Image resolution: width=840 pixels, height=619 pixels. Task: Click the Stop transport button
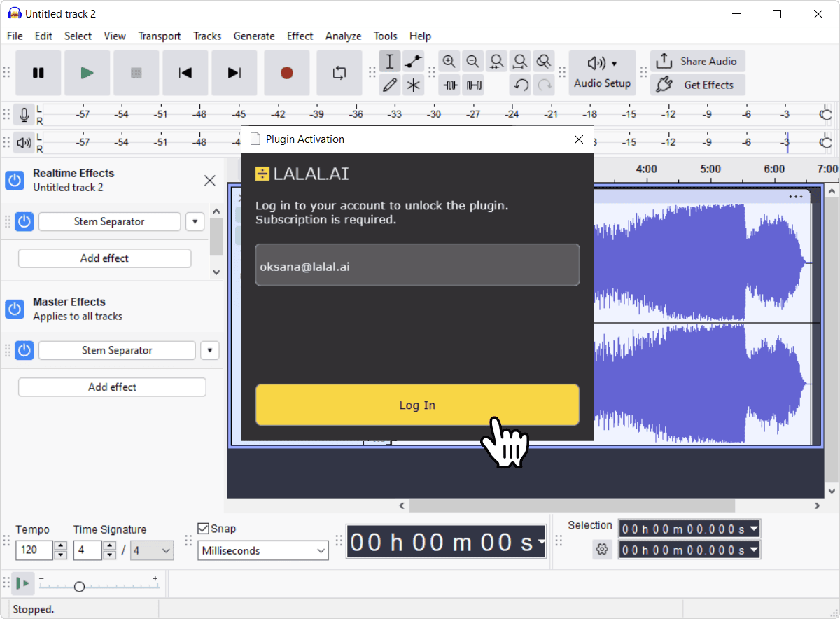tap(136, 73)
